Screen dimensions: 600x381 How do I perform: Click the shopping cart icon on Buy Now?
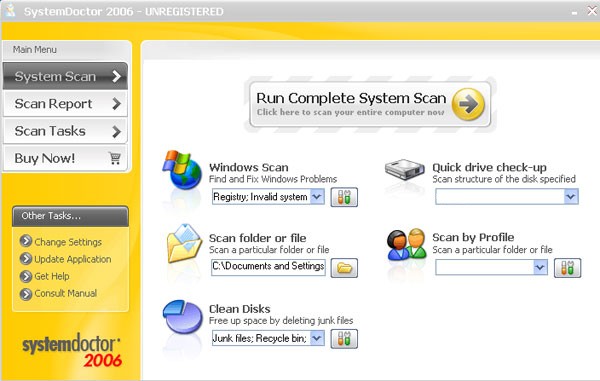point(115,158)
